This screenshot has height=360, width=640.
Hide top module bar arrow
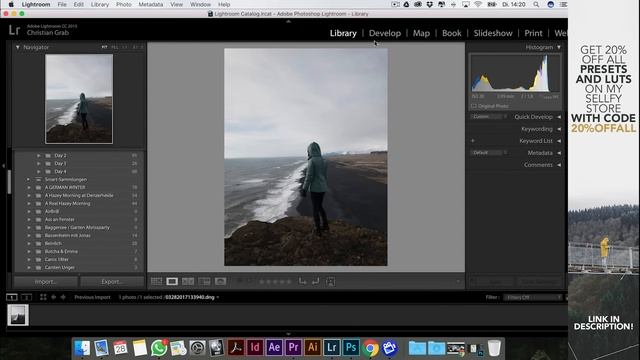[x=289, y=21]
